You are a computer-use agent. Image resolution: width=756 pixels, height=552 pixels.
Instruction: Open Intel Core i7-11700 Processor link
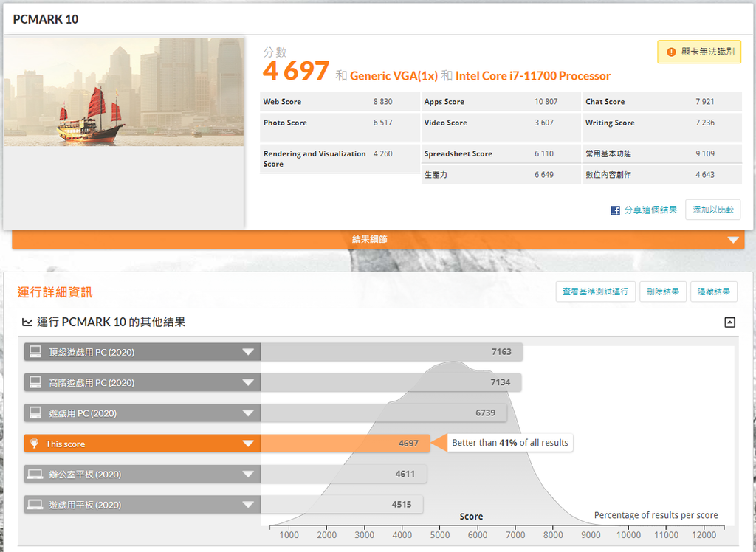click(533, 76)
